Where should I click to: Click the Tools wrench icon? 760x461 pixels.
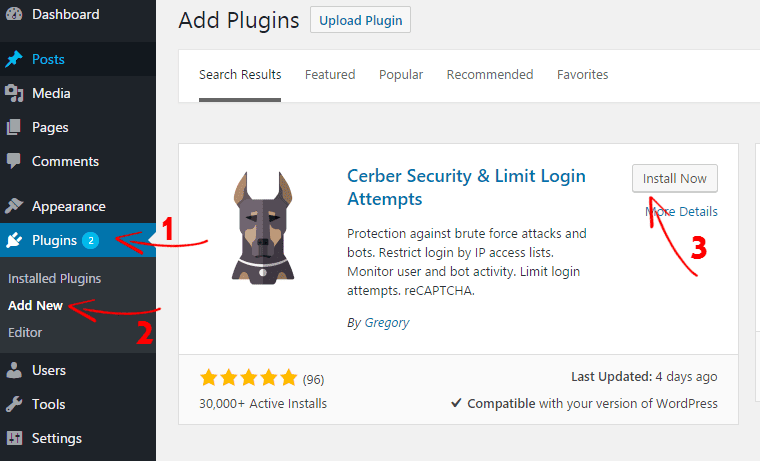(14, 404)
